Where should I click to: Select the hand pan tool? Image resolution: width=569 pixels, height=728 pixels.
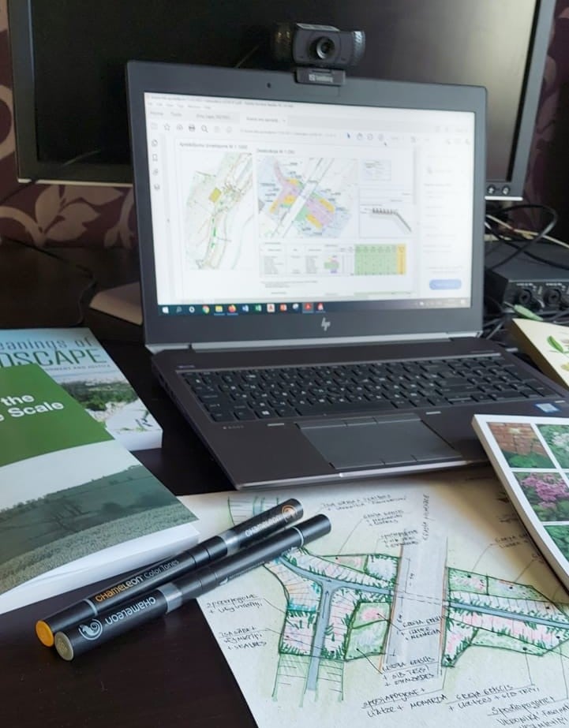click(359, 135)
